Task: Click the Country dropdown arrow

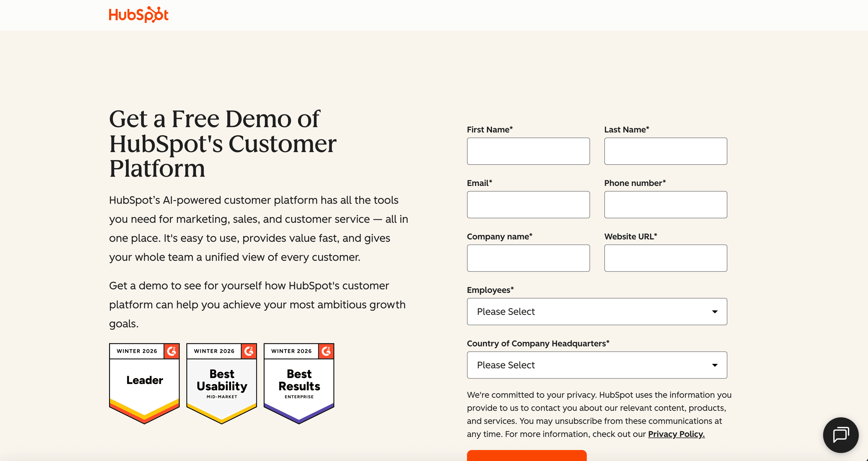Action: [x=714, y=365]
